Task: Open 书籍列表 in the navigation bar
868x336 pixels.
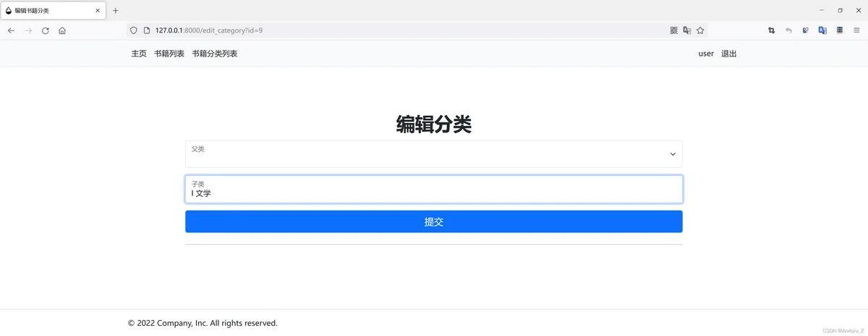Action: click(169, 54)
